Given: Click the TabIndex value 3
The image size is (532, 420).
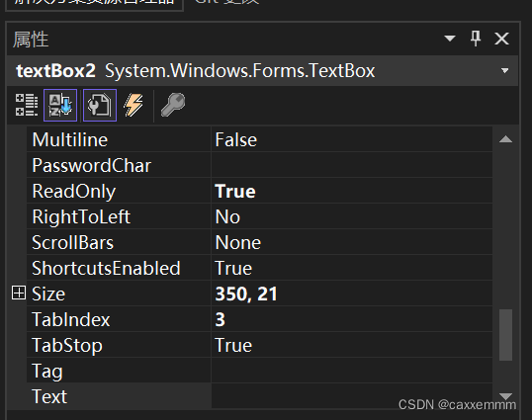Looking at the screenshot, I should pos(220,319).
